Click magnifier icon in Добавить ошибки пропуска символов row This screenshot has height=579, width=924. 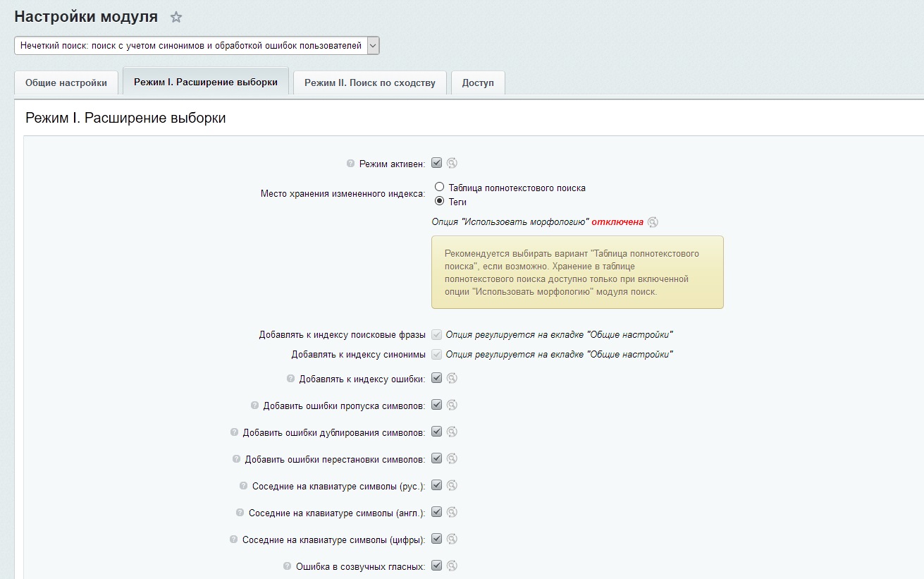coord(452,405)
